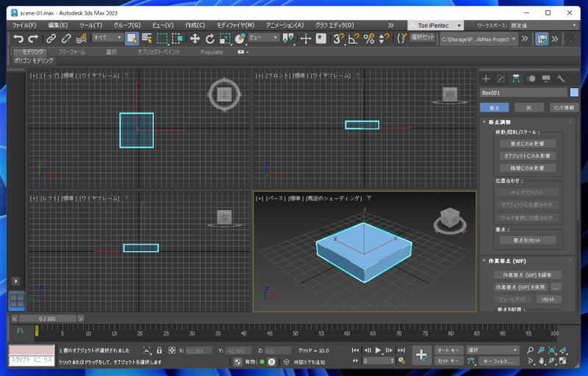Open the アニメーション(A) menu
The image size is (588, 376).
[284, 26]
